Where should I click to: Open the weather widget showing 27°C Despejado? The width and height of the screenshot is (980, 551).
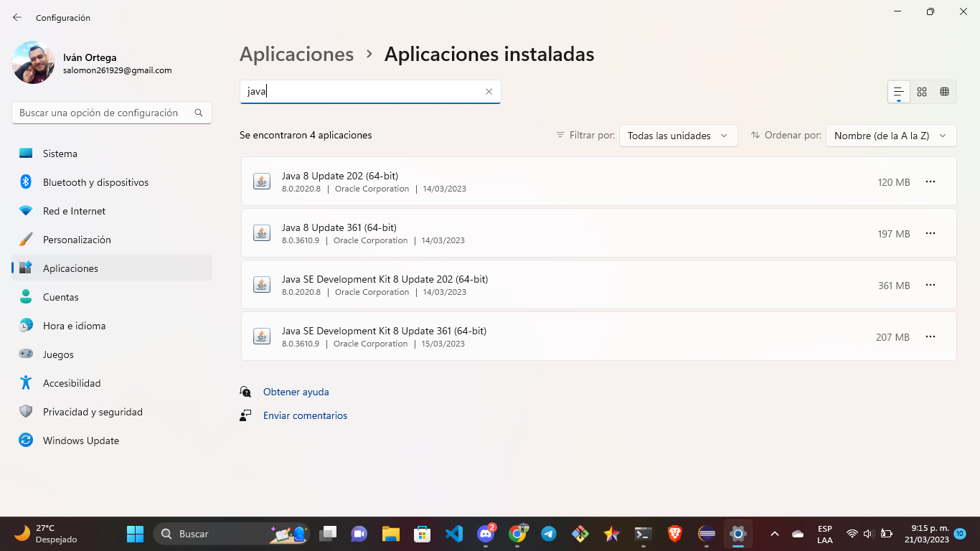point(47,534)
